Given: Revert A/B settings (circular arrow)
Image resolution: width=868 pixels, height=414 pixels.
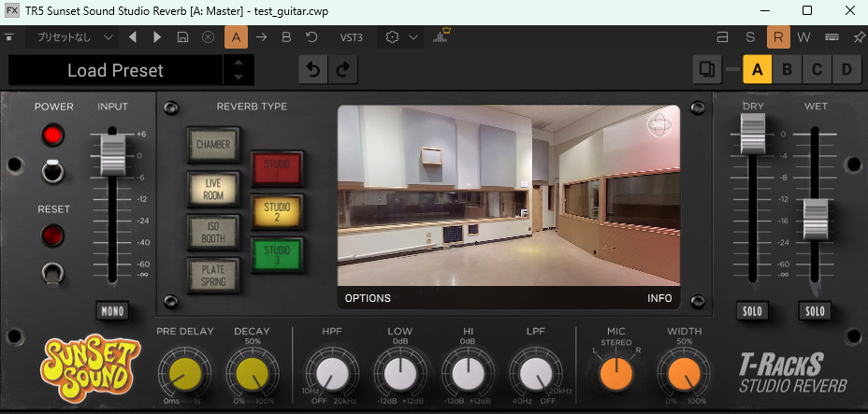Looking at the screenshot, I should click(x=311, y=37).
